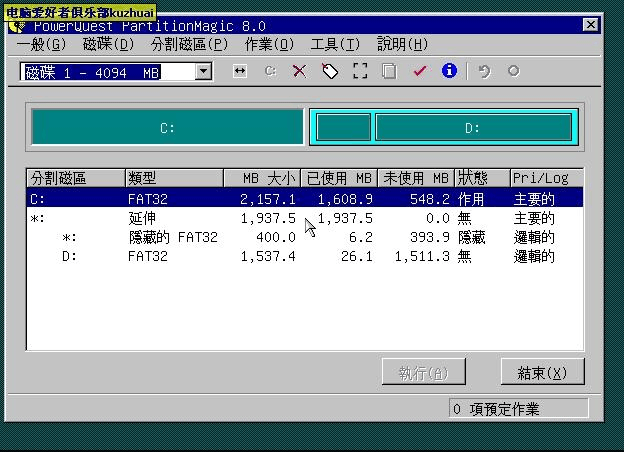
Task: Click the 隱藏 status cell
Action: [x=472, y=238]
